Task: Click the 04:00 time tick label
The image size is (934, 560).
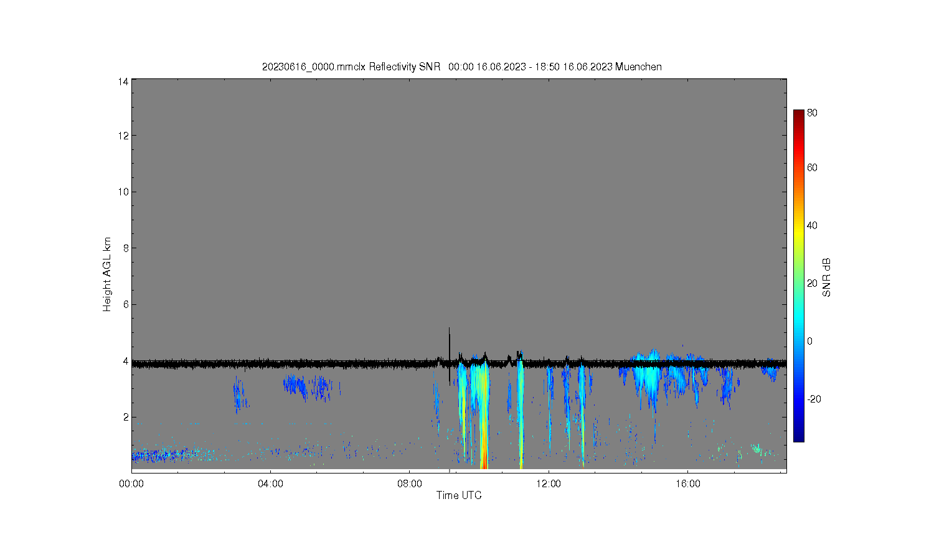Action: pyautogui.click(x=271, y=483)
